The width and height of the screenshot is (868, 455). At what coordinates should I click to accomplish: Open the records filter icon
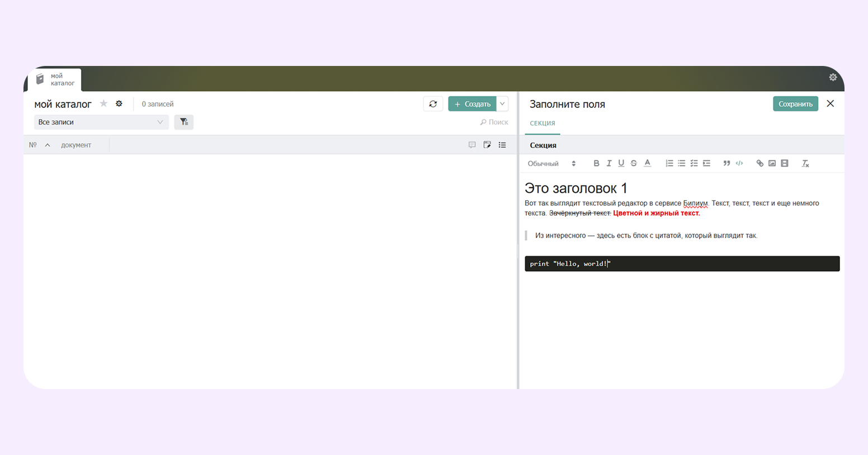pyautogui.click(x=183, y=122)
